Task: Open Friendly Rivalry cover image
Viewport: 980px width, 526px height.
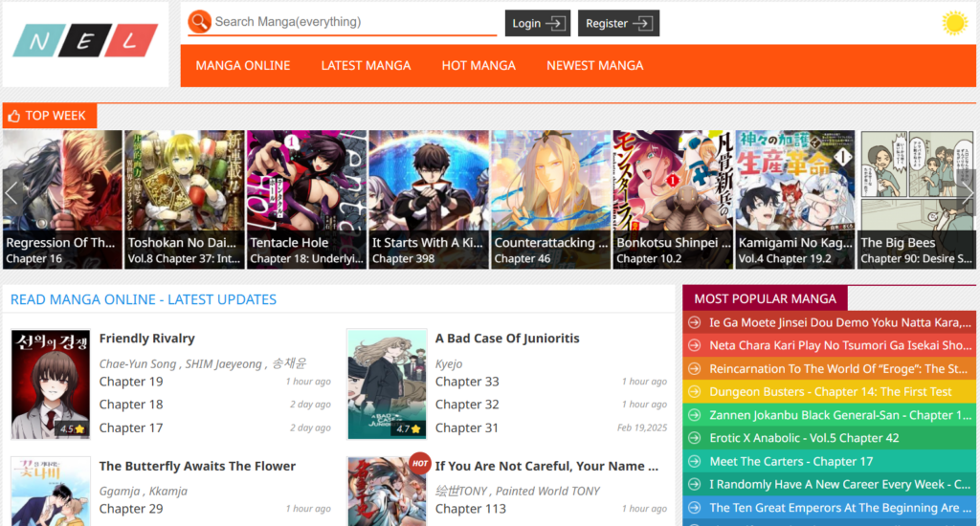Action: pos(51,384)
